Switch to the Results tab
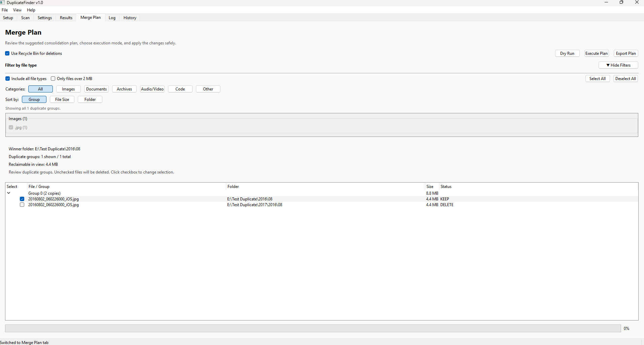This screenshot has width=644, height=345. pyautogui.click(x=66, y=18)
